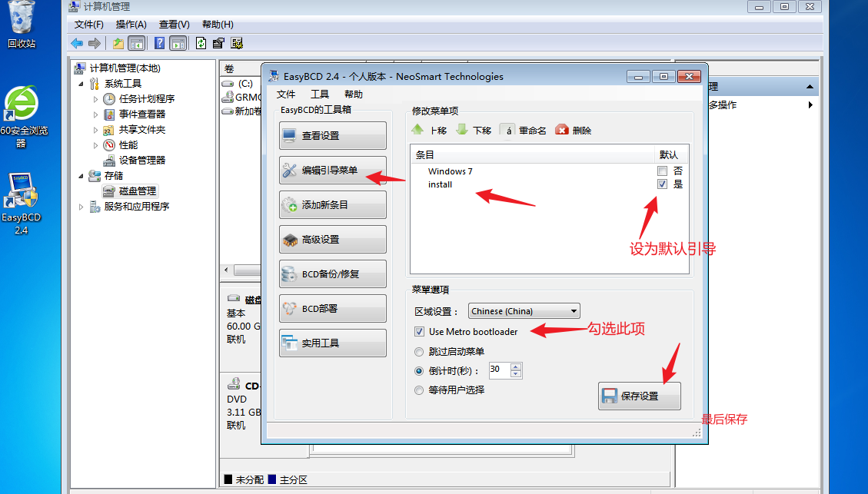Collapse the 系统工具 tree node
This screenshot has width=868, height=494.
81,84
